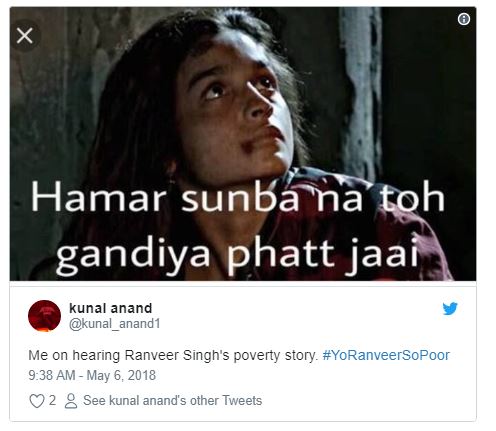This screenshot has height=431, width=496.
Task: Click the date May 6, 2018
Action: 121,375
